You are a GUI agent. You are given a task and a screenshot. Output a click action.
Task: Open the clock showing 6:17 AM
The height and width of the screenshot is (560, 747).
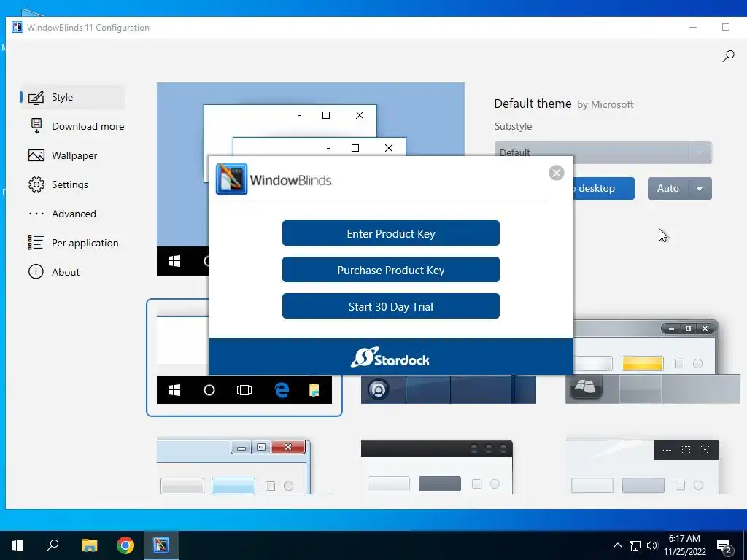[684, 545]
